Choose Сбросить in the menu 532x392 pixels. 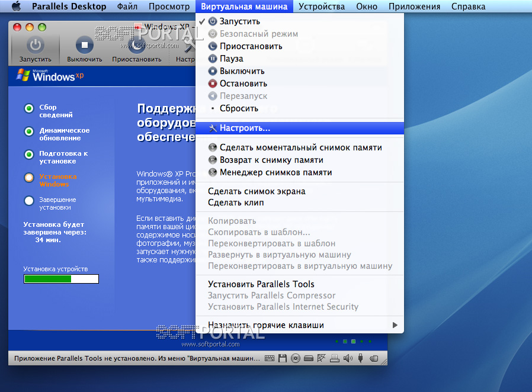click(x=300, y=108)
